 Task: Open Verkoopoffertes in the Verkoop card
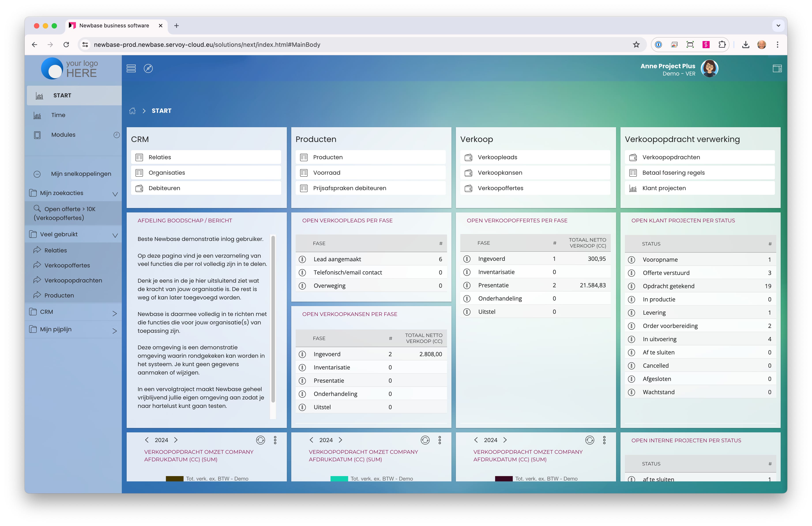click(x=500, y=188)
